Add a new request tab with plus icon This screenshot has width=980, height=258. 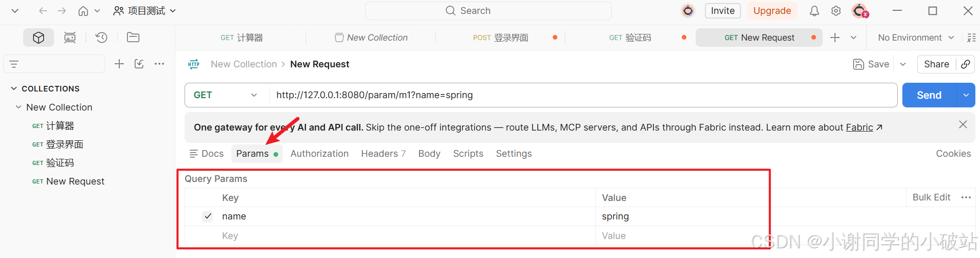[x=835, y=38]
